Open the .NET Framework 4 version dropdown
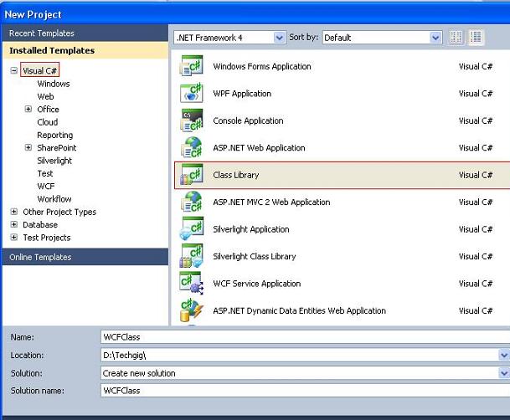Viewport: 510px width, 420px height. pyautogui.click(x=279, y=38)
